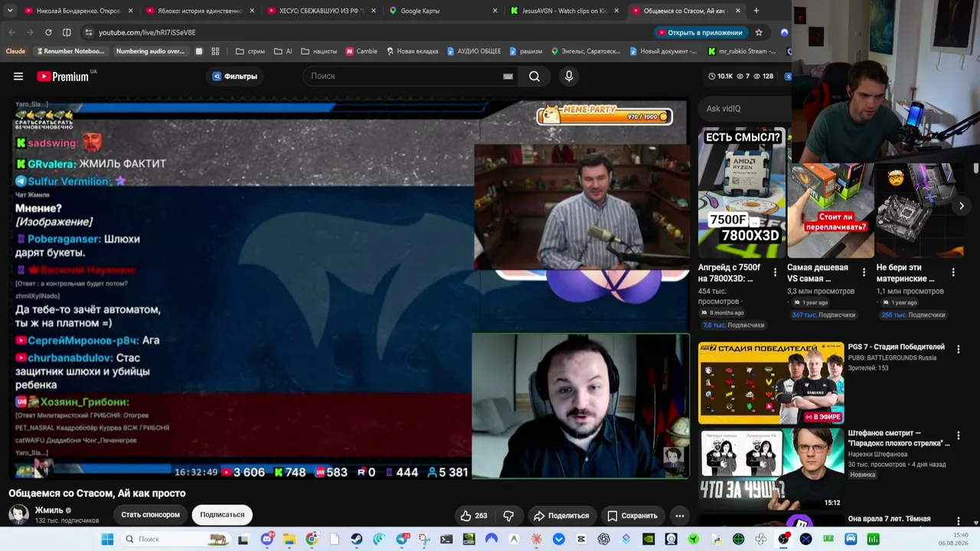Click the 'Ask vidIQ' field
The height and width of the screenshot is (551, 980).
tap(744, 109)
